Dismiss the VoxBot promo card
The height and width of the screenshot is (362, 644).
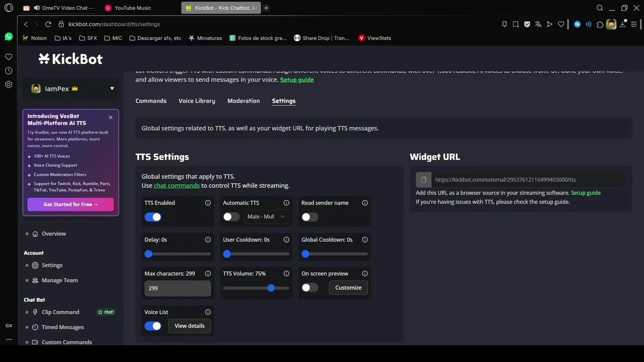tap(111, 117)
